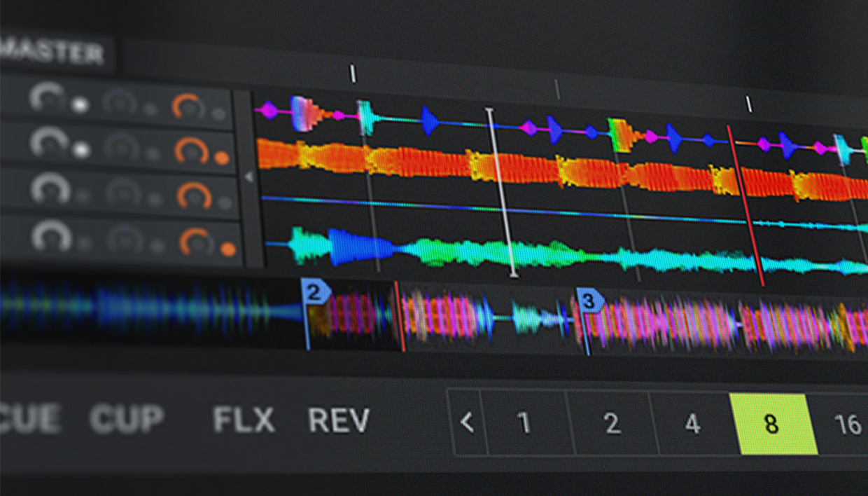868x496 pixels.
Task: Toggle the orange FX dot in the fourth stem row
Action: click(227, 249)
